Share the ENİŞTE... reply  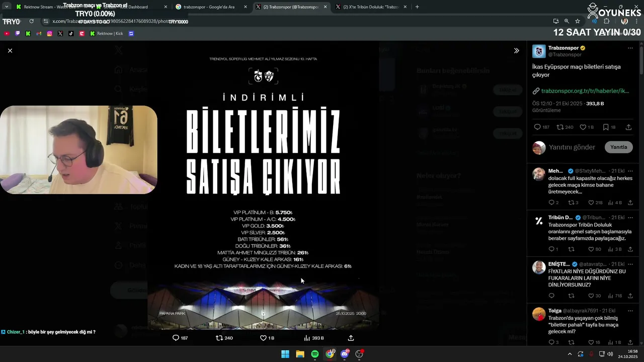pos(630,296)
